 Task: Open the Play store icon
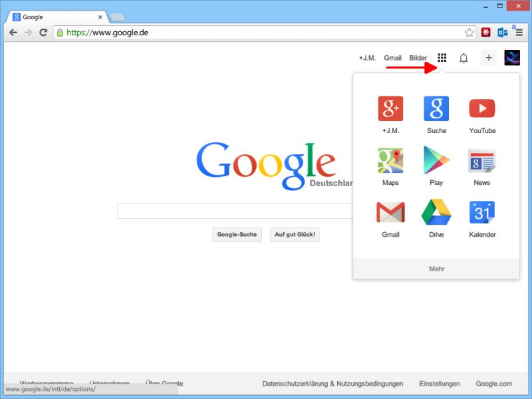[x=436, y=160]
